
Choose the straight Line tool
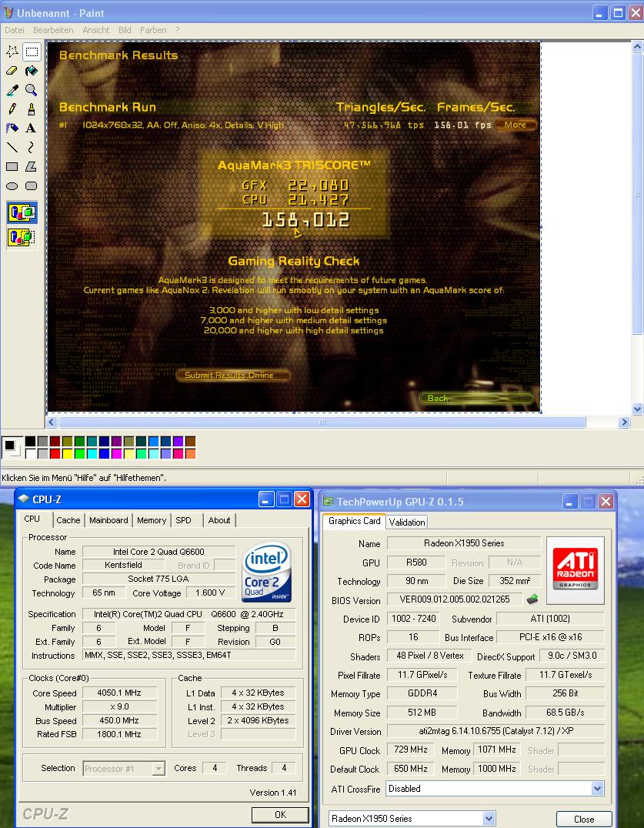12,147
